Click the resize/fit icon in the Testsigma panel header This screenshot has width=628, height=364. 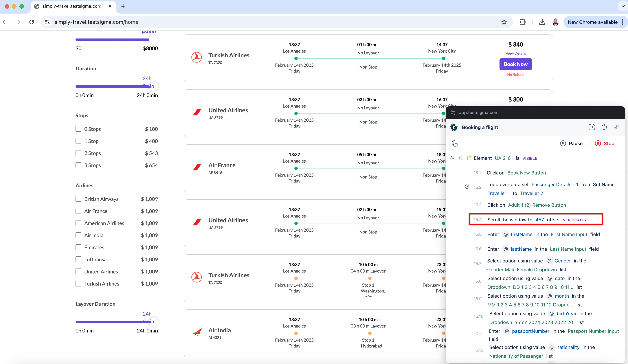coord(592,127)
